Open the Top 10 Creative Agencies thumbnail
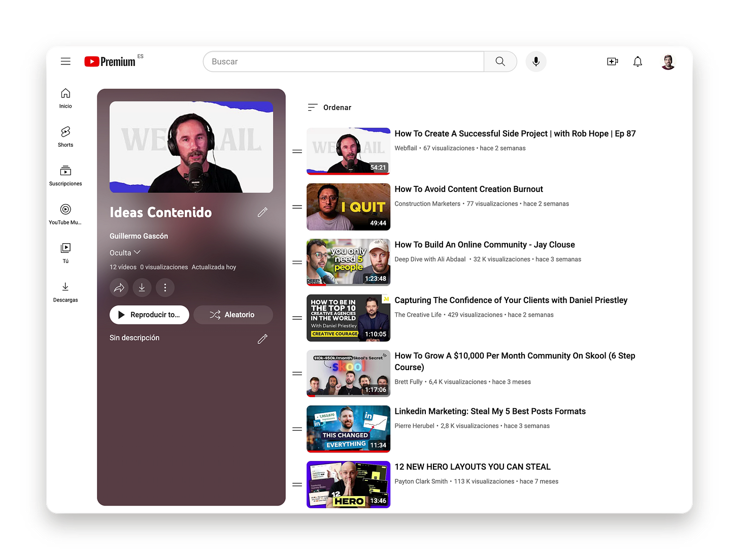This screenshot has width=739, height=560. [x=348, y=318]
